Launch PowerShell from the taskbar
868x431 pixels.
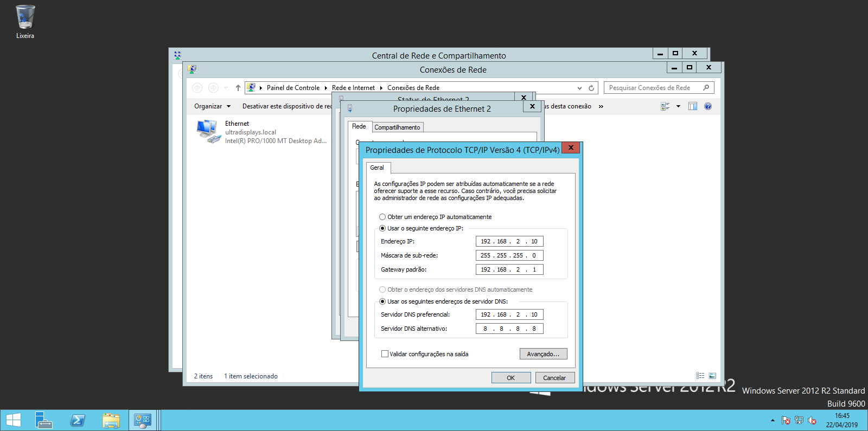pos(78,420)
